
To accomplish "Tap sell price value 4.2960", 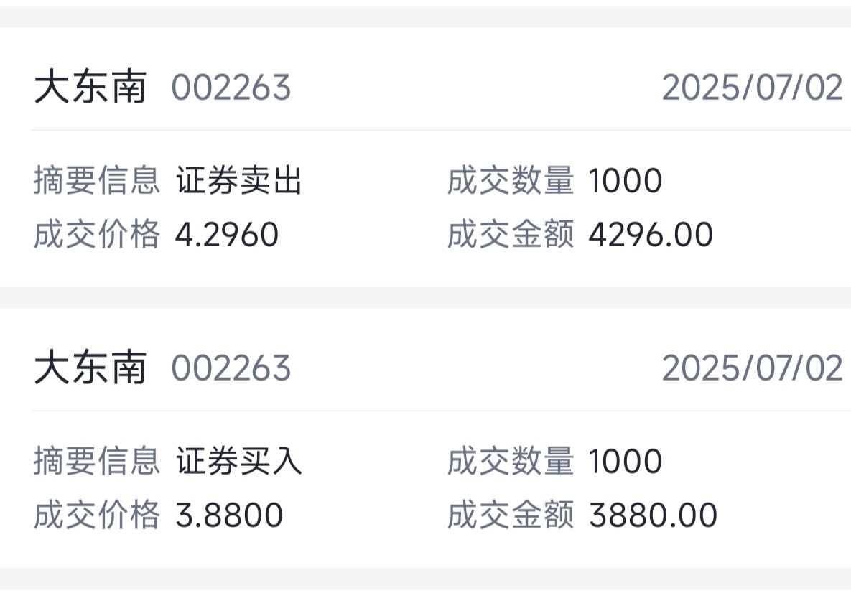I will 227,235.
